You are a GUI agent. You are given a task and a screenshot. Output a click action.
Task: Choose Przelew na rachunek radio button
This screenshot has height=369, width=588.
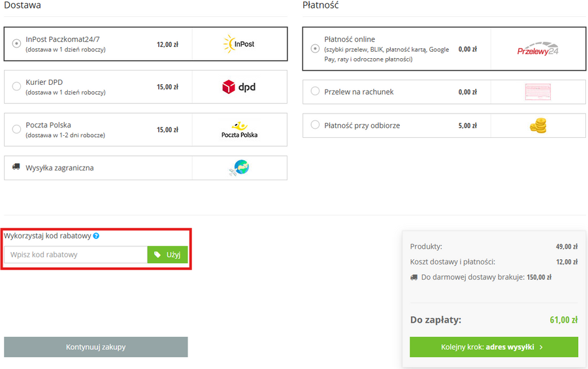(315, 92)
